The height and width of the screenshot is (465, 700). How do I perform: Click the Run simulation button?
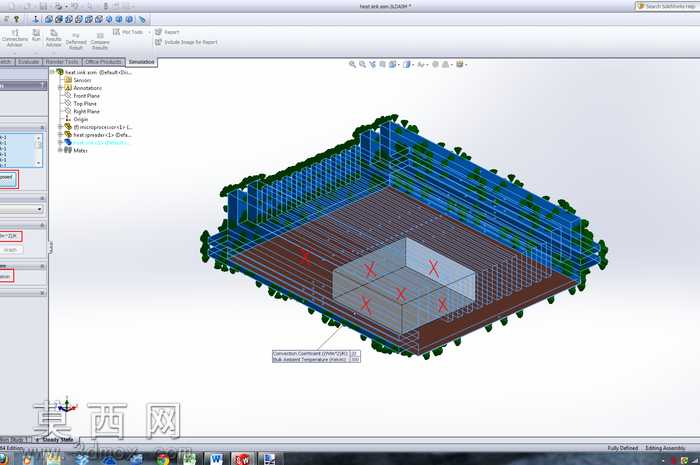pyautogui.click(x=36, y=36)
